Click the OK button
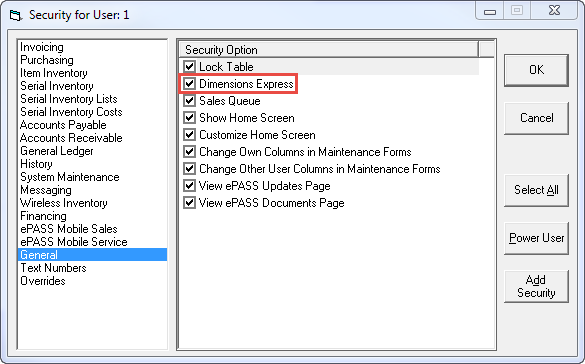 [536, 70]
